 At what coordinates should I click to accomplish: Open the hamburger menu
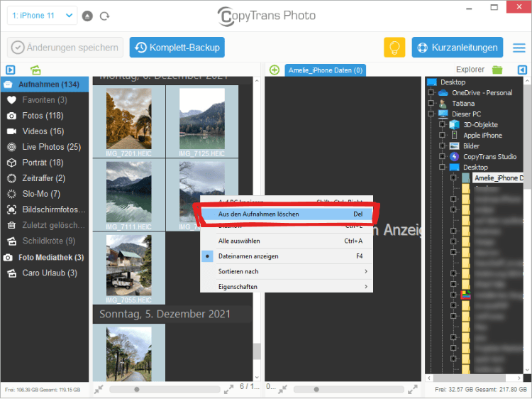click(519, 48)
